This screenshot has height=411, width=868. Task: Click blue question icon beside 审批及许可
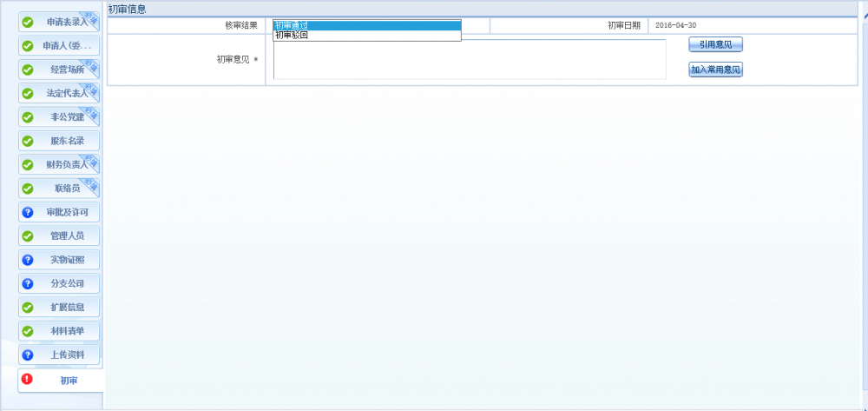pos(27,212)
